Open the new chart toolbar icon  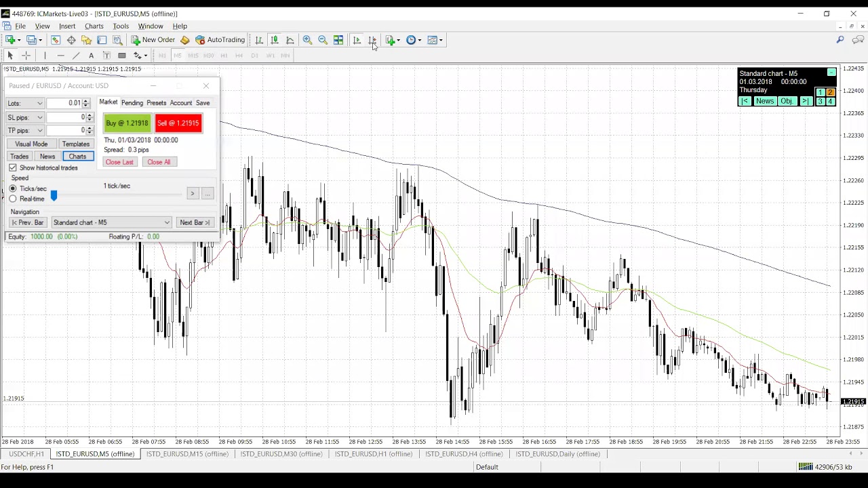tap(11, 40)
